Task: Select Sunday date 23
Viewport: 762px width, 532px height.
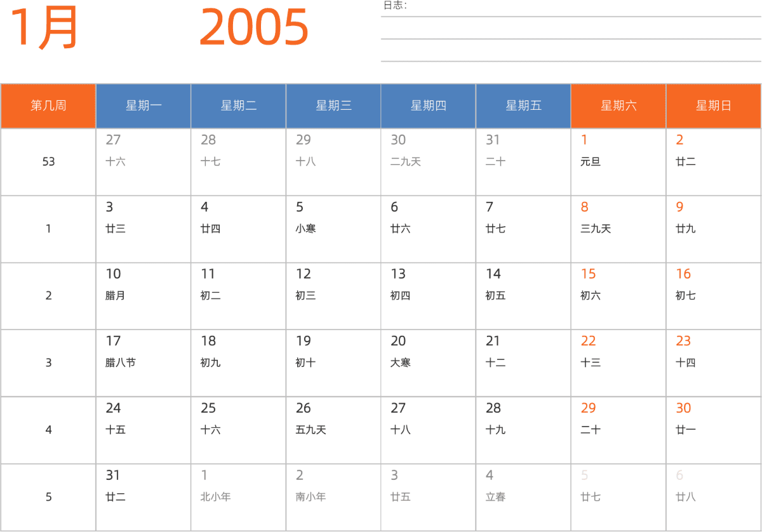Action: coord(714,363)
